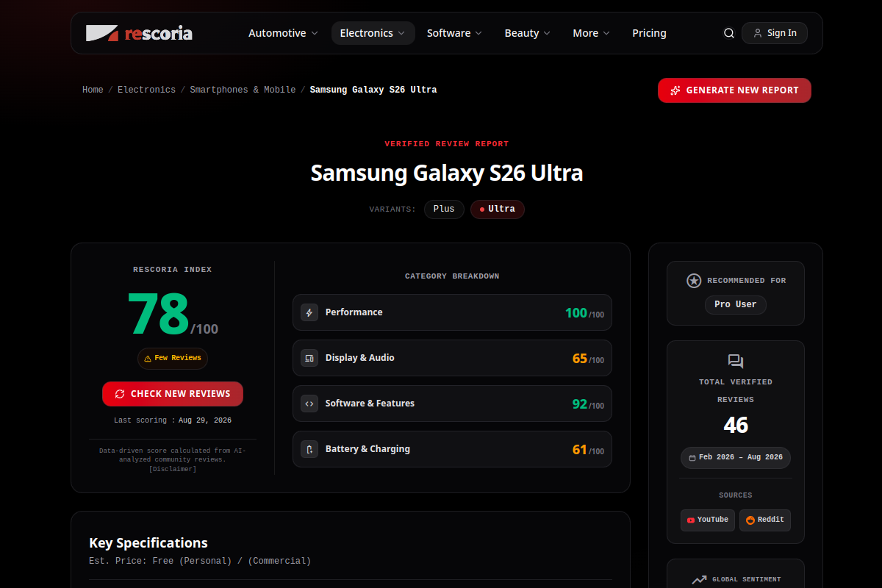Click Last scoring Aug 29, 2026 text

pyautogui.click(x=173, y=420)
